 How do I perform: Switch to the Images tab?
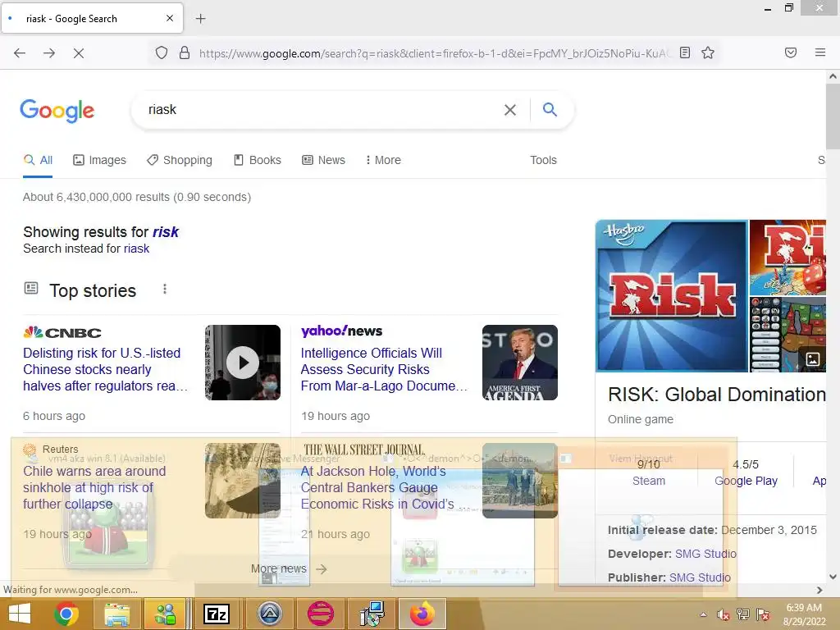pos(99,160)
